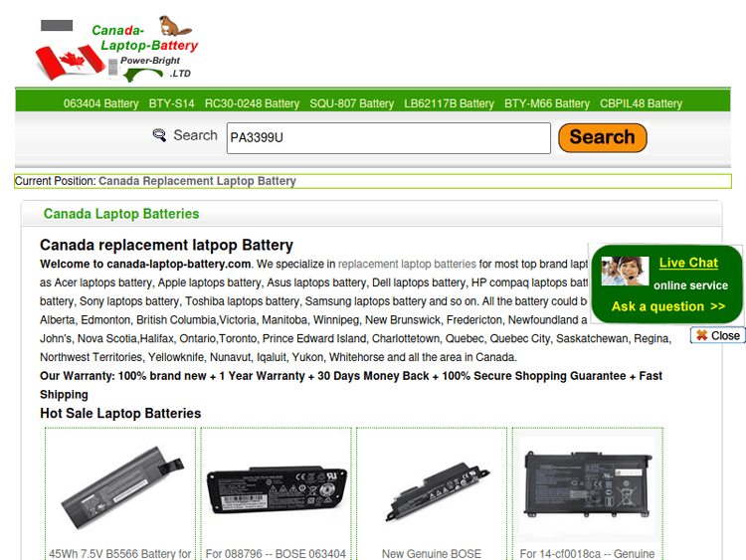
Task: Click the Canada Laptop Batteries section heading
Action: [x=121, y=214]
